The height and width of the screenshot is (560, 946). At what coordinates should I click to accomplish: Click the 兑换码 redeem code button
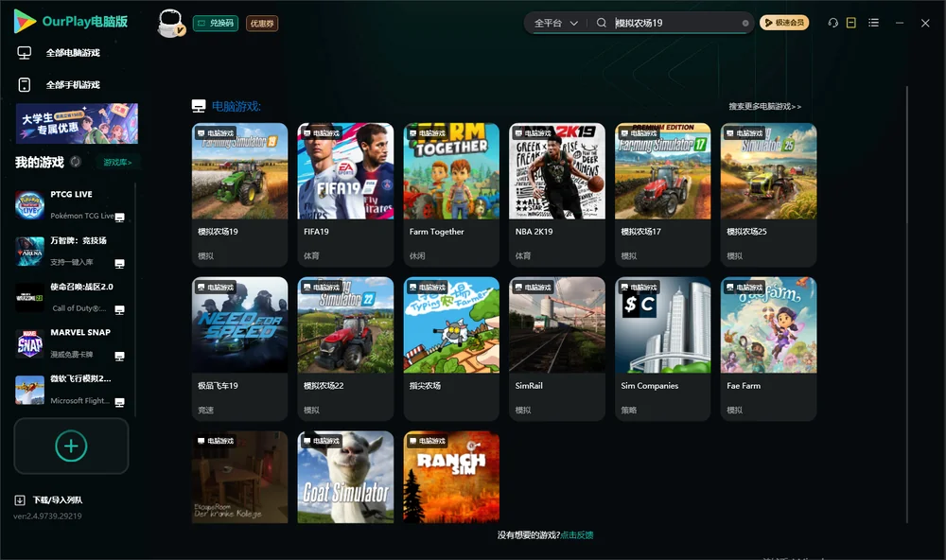(x=216, y=23)
